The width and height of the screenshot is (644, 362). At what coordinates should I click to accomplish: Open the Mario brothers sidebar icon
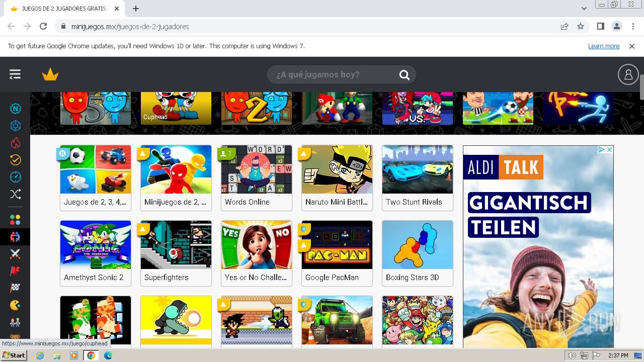16,322
